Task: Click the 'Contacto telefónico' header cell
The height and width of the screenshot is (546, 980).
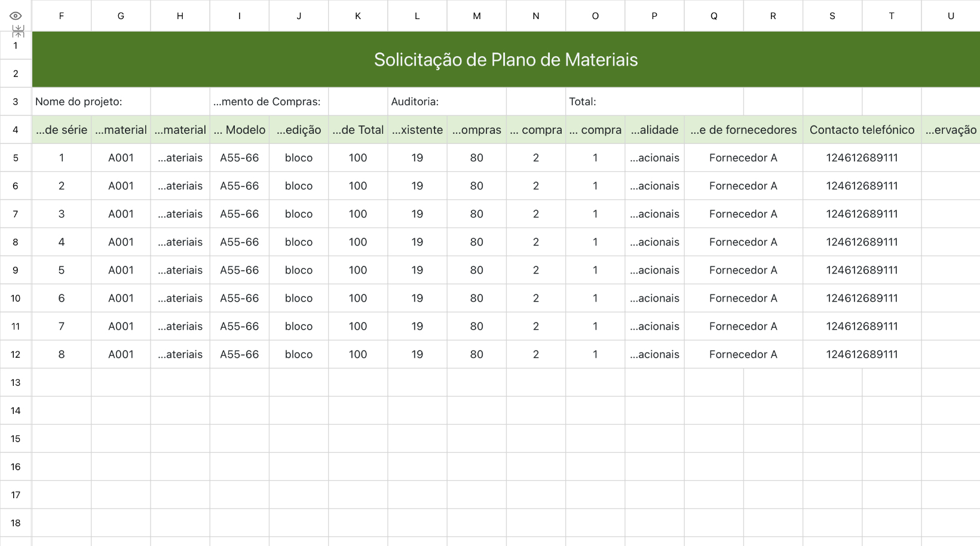Action: pyautogui.click(x=862, y=130)
